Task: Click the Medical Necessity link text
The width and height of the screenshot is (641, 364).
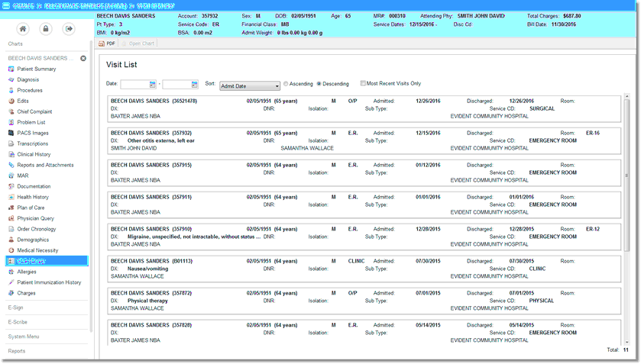Action: point(37,250)
